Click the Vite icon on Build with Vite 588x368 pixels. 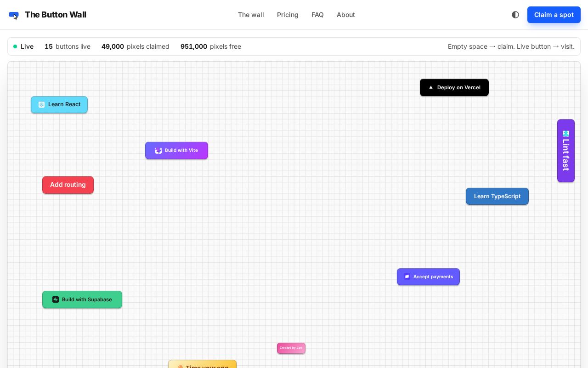158,150
